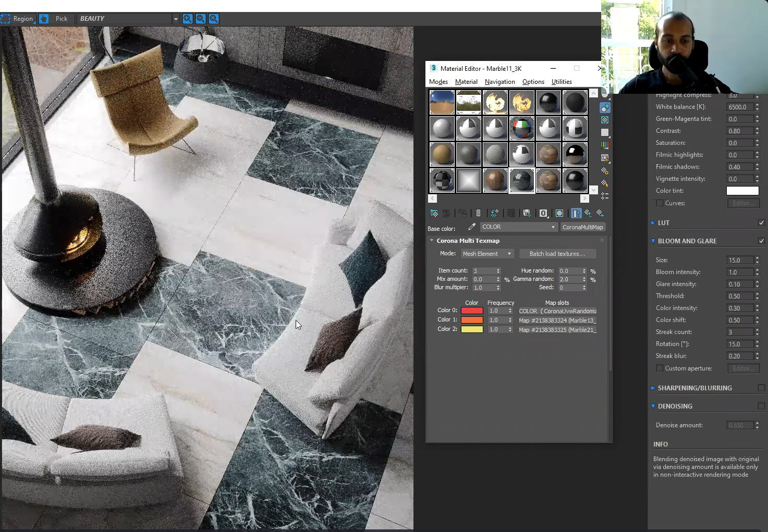
Task: Click the Make Material Copy icon
Action: (495, 213)
